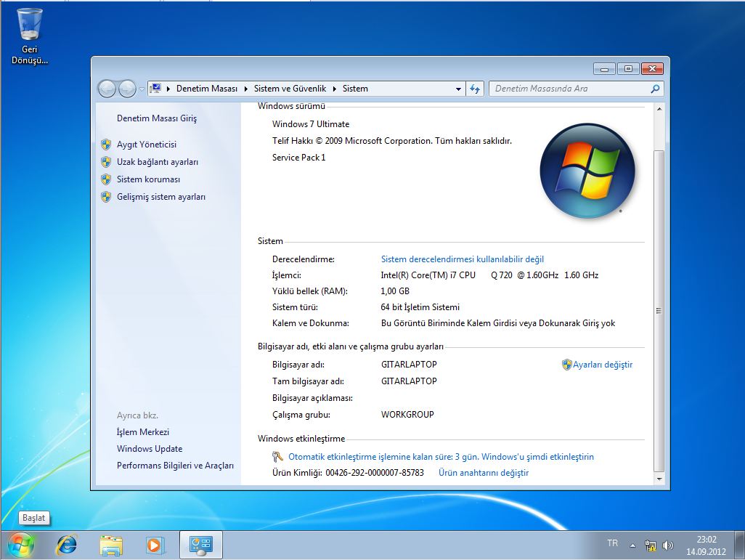
Task: Close the Sistem window
Action: coord(652,69)
